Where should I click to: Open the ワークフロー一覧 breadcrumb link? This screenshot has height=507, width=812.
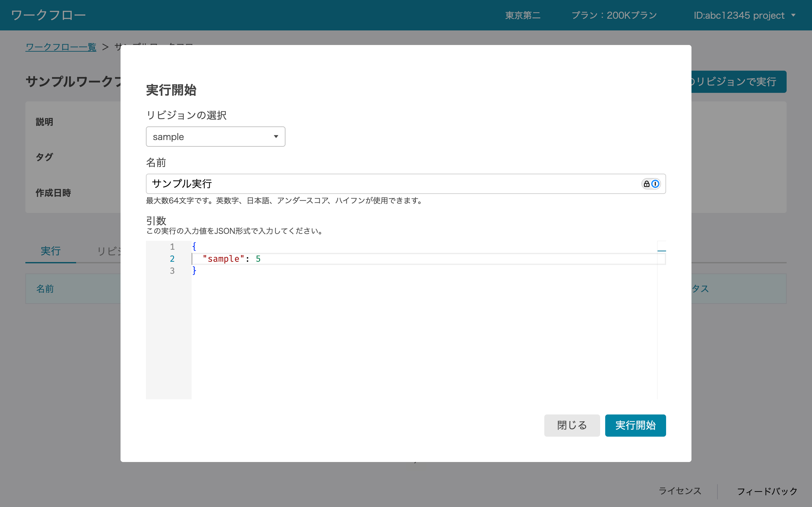click(x=61, y=47)
